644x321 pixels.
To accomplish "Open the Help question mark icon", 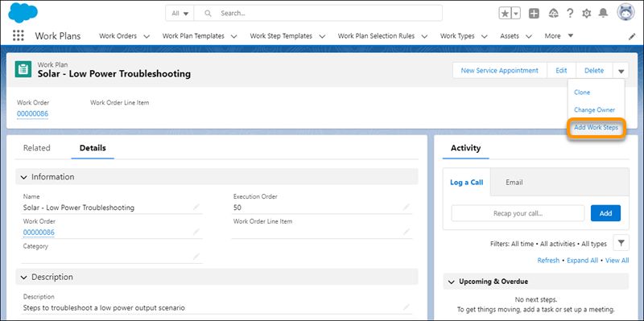I will point(570,13).
